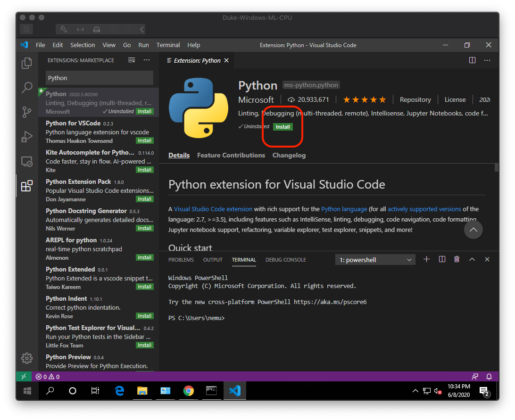Switch to the Feature Contributions tab
The height and width of the screenshot is (420, 515).
[x=231, y=155]
